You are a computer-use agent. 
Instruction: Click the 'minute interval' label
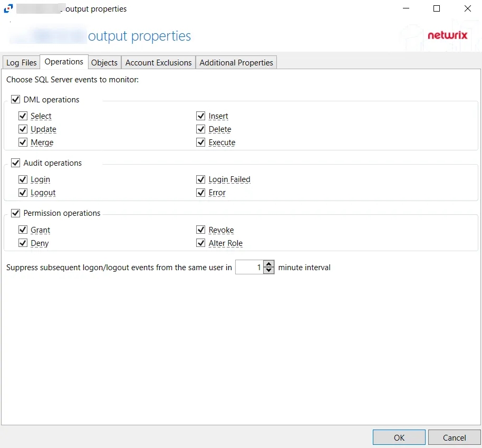click(304, 268)
